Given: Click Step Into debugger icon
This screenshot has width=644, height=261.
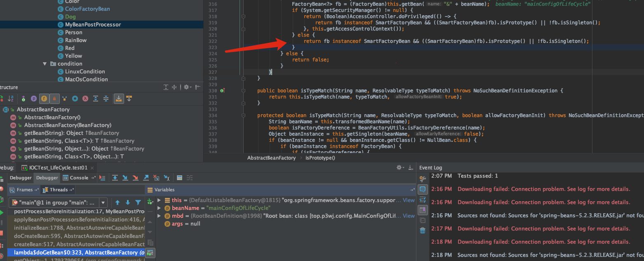Looking at the screenshot, I should [125, 178].
